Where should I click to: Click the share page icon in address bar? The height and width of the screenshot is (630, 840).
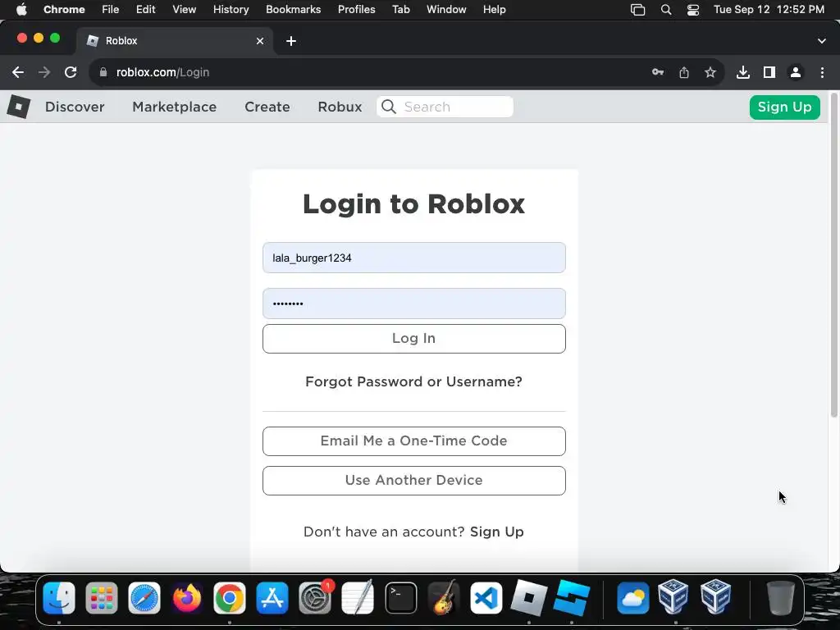click(684, 72)
